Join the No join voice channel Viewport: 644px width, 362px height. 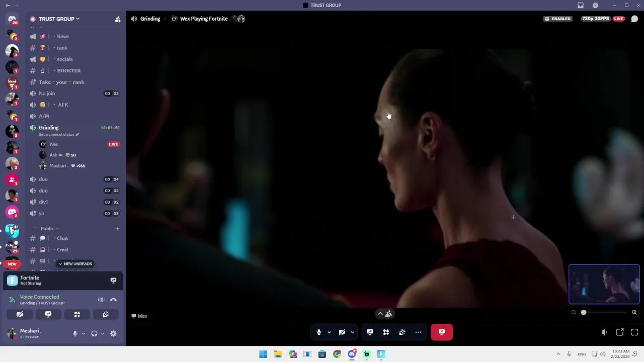pos(74,94)
